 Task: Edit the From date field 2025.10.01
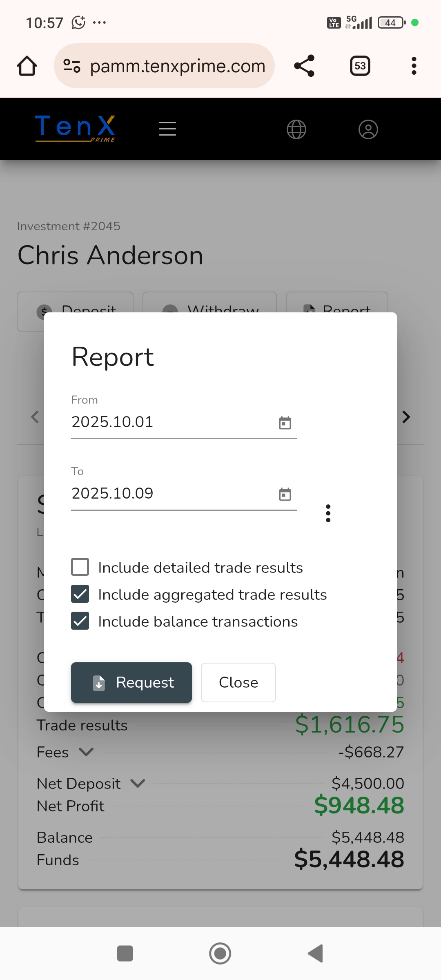(171, 422)
